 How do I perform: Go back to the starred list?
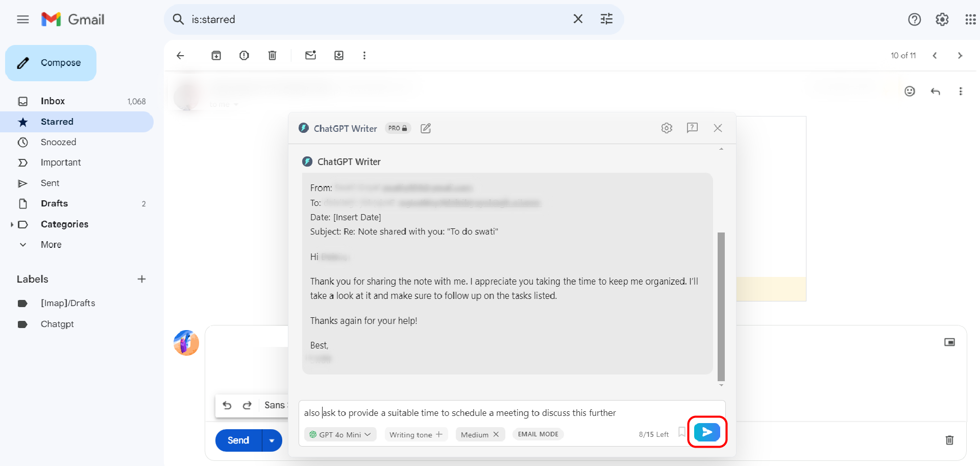pos(180,55)
